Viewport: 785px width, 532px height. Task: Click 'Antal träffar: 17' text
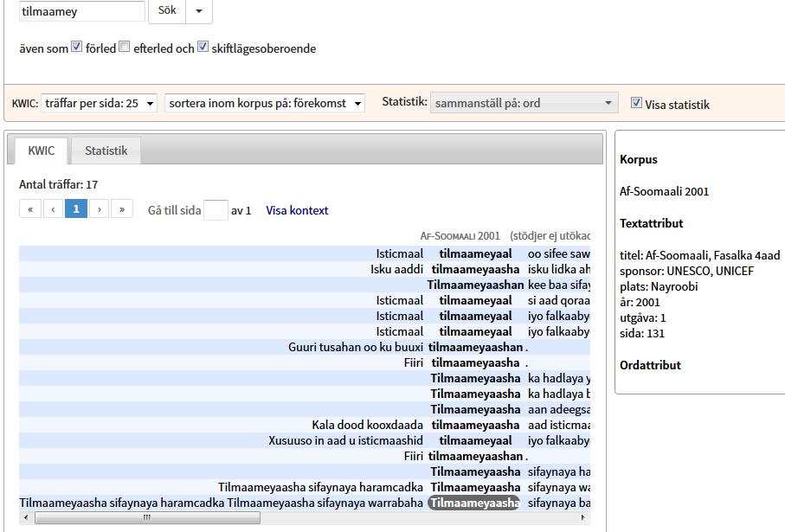click(x=59, y=184)
